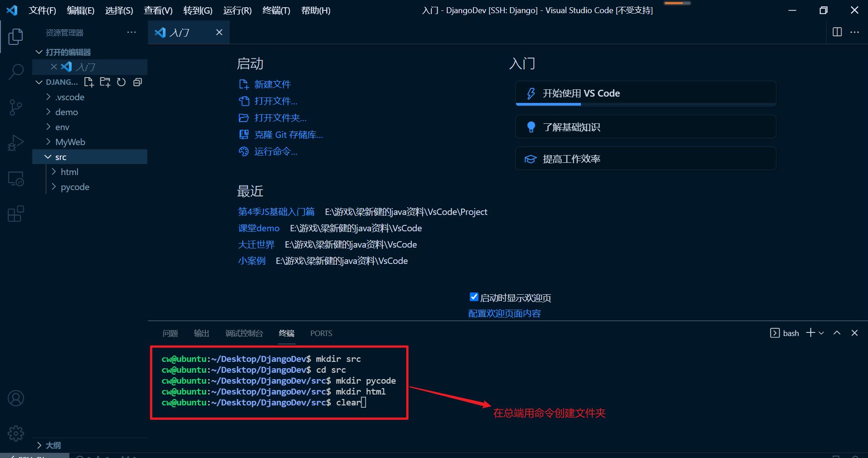
Task: Open the 编辑(E) menu
Action: [x=80, y=10]
